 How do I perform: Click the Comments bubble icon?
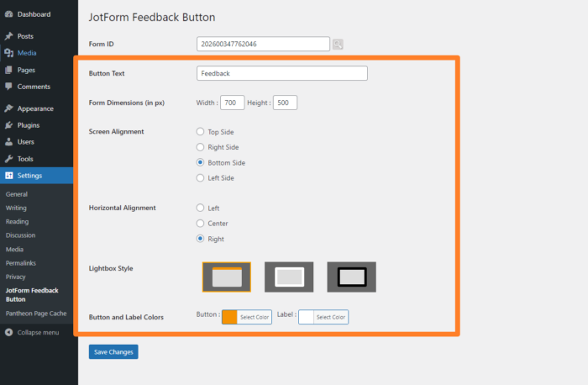(8, 87)
